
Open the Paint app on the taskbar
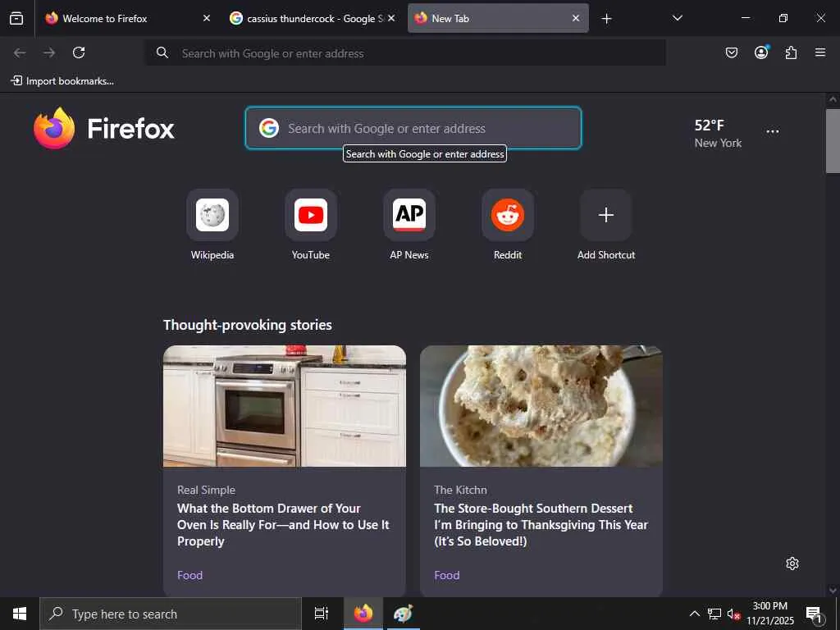click(403, 614)
